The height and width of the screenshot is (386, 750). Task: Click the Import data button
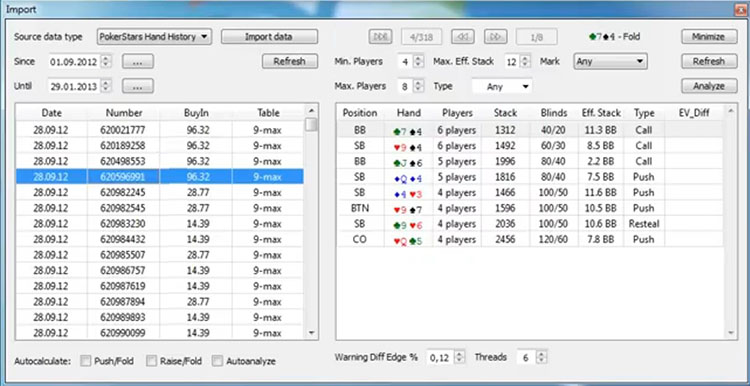click(x=269, y=37)
